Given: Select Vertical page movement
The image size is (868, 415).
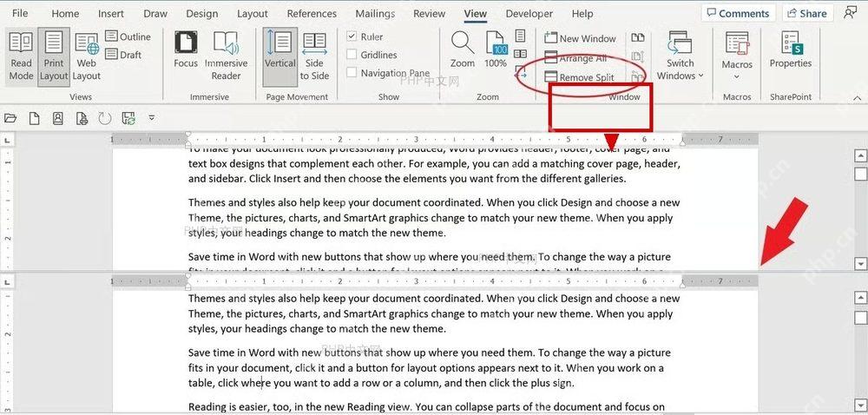Looking at the screenshot, I should [279, 56].
